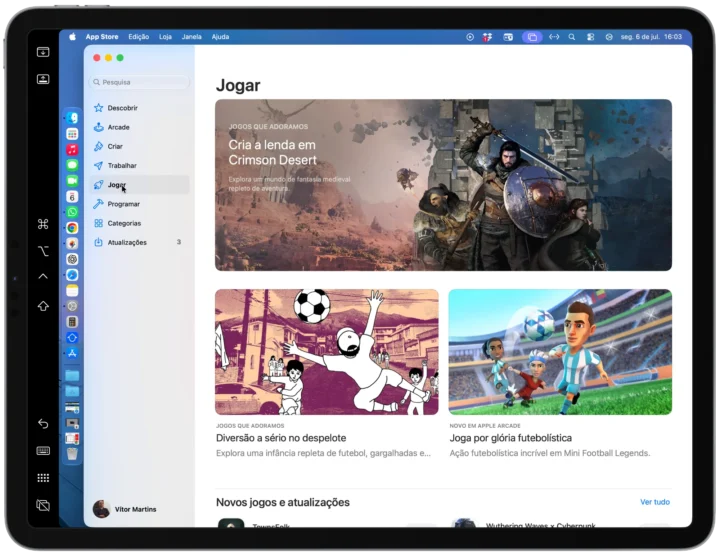Open Launchpad from the Dock
Screen dimensions: 720x557
coord(72,134)
